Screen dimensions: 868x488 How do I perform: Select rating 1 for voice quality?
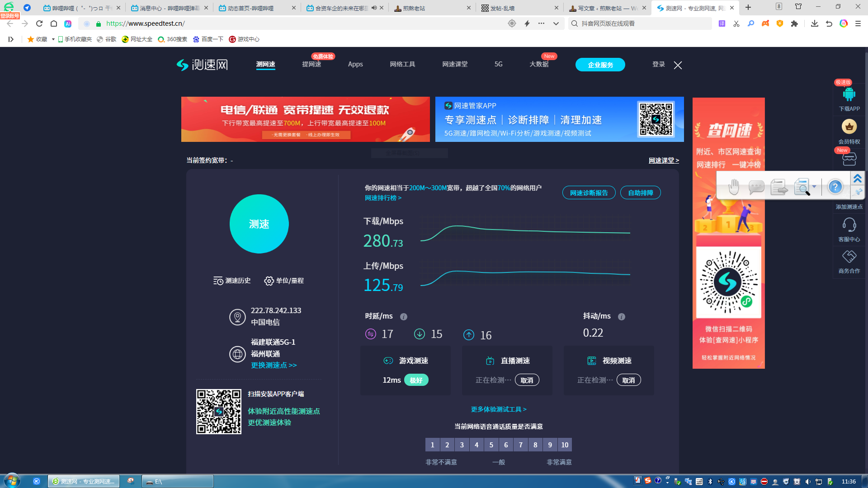(432, 445)
